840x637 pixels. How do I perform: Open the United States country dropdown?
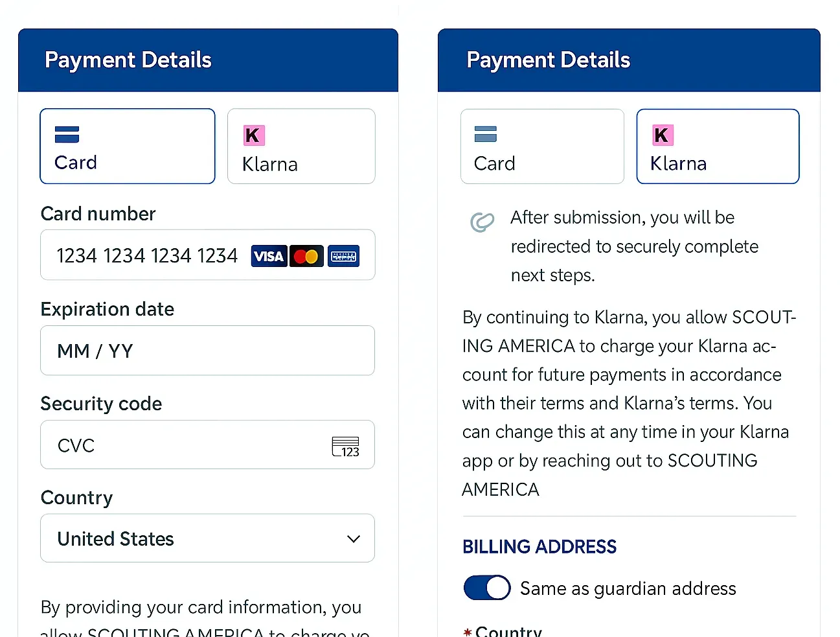click(x=207, y=539)
